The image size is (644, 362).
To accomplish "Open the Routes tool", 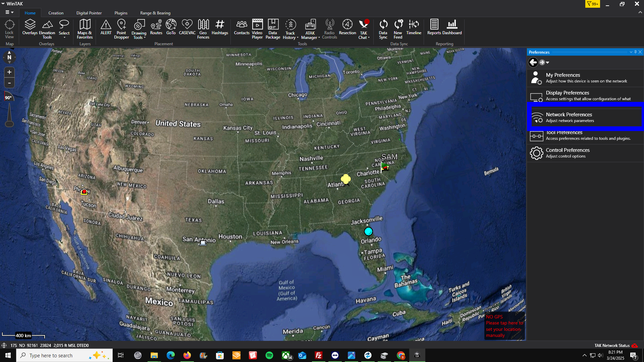I will pyautogui.click(x=156, y=27).
